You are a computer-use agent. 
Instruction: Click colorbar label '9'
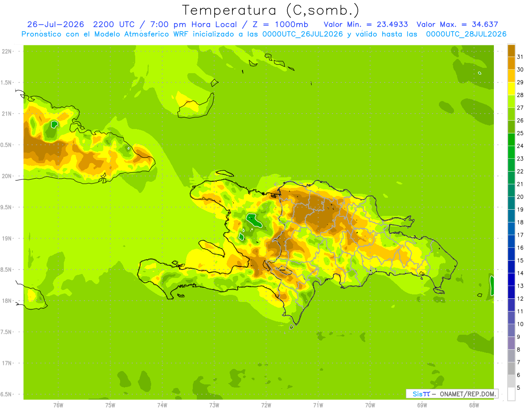click(518, 337)
